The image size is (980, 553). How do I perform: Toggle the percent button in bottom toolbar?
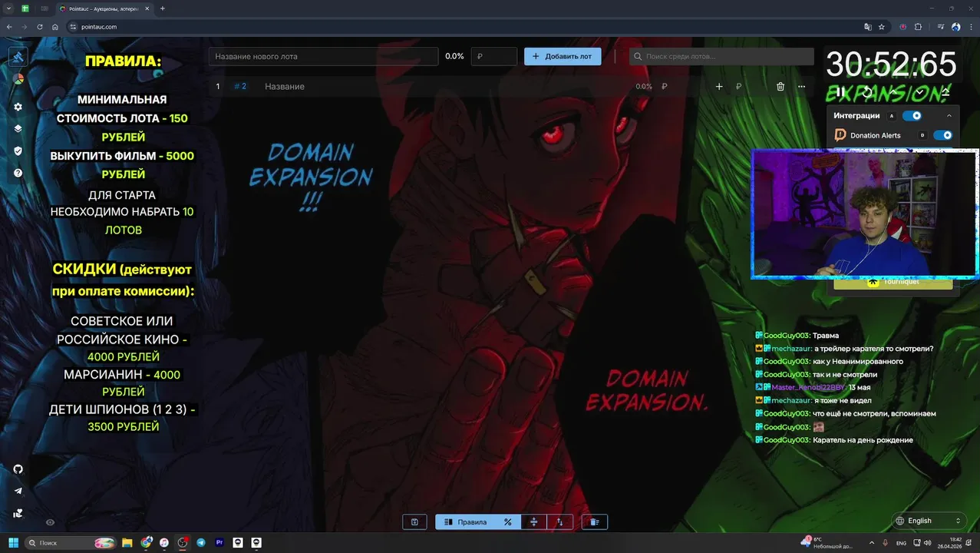508,522
